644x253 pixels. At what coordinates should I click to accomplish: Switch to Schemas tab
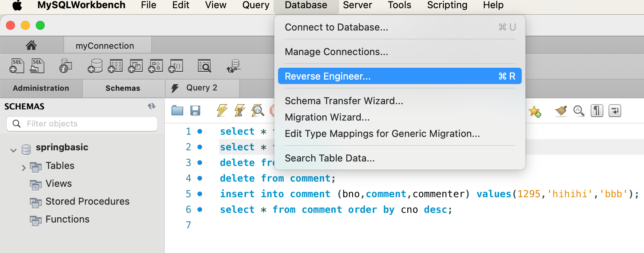pos(123,88)
